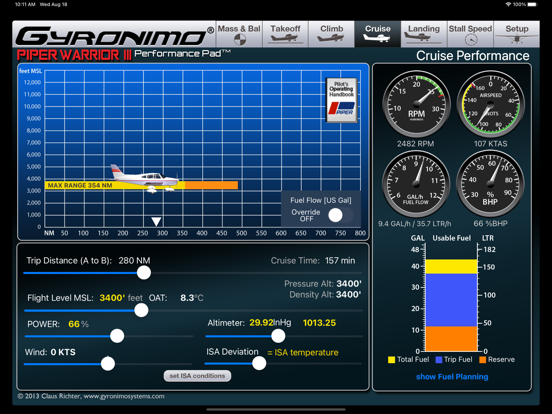Screen dimensions: 552x414
Task: Click the GAL/h Fuel Flow gauge
Action: pos(416,184)
